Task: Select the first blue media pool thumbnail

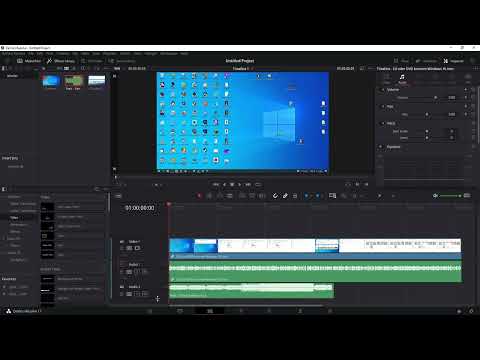Action: coord(51,81)
